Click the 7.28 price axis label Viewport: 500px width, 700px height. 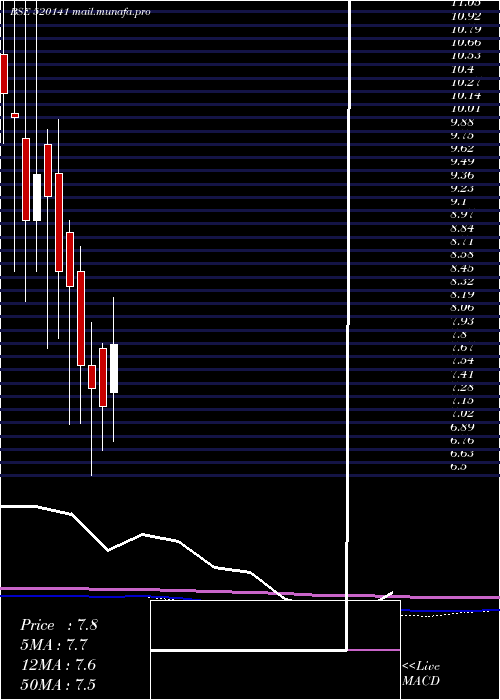pos(462,387)
